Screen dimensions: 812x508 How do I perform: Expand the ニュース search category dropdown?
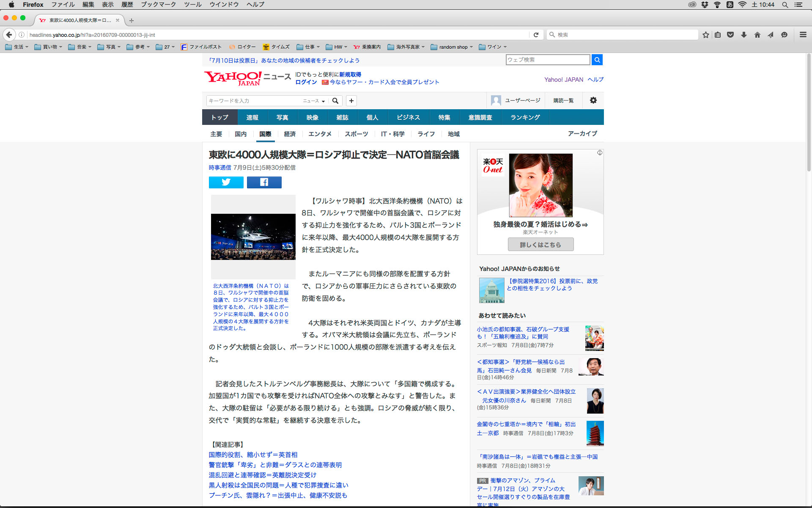click(x=314, y=101)
